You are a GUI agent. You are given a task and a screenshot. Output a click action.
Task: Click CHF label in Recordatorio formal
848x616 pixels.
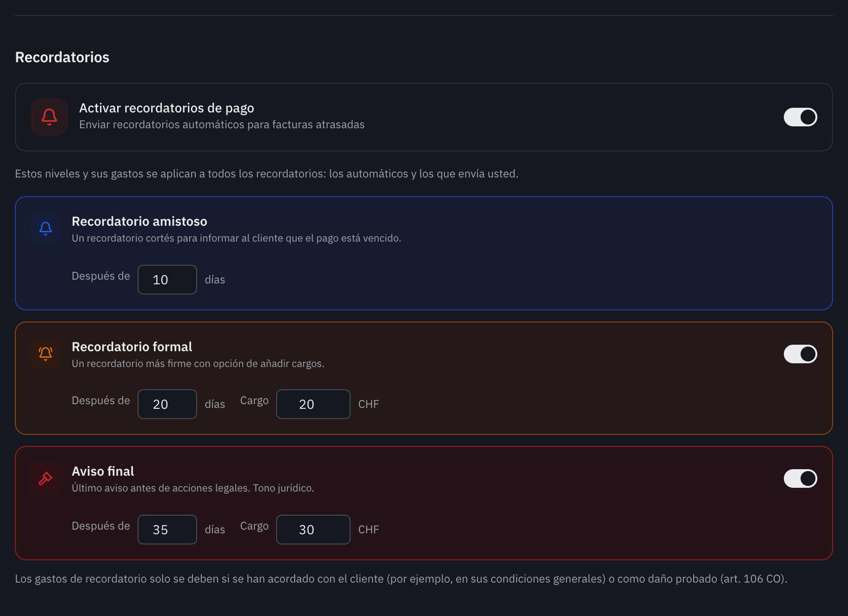click(369, 404)
